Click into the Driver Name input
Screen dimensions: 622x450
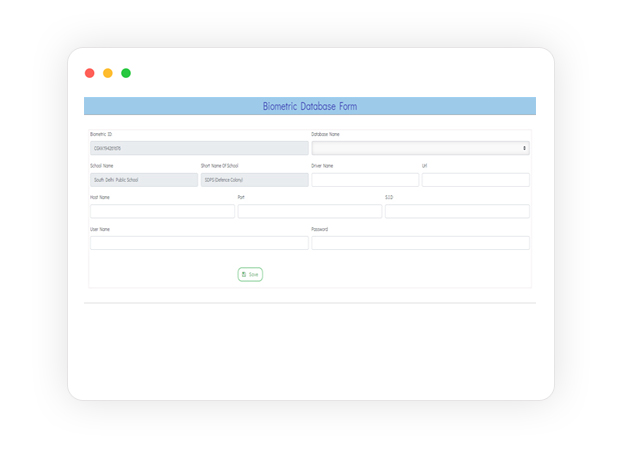365,180
